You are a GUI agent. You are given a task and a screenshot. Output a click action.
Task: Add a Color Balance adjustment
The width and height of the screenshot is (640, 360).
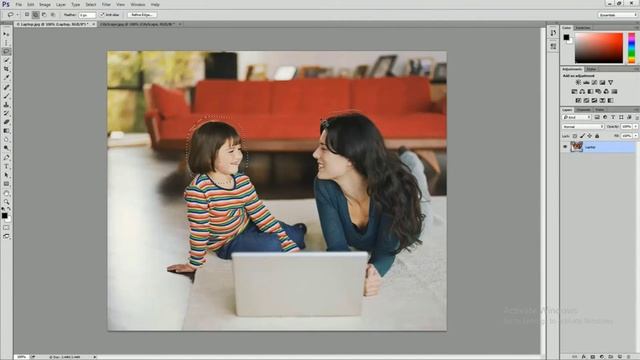pyautogui.click(x=582, y=91)
